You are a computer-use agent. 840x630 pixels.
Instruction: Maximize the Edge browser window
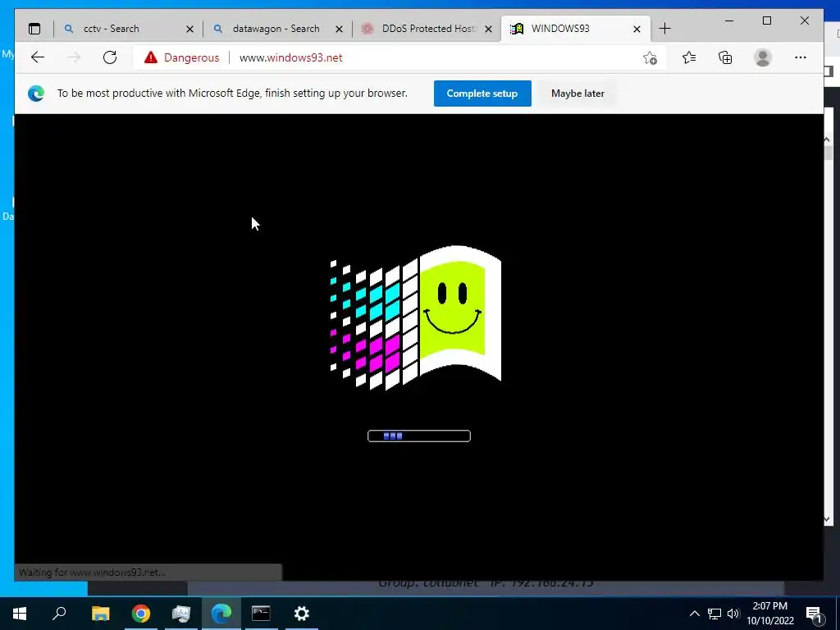point(767,21)
